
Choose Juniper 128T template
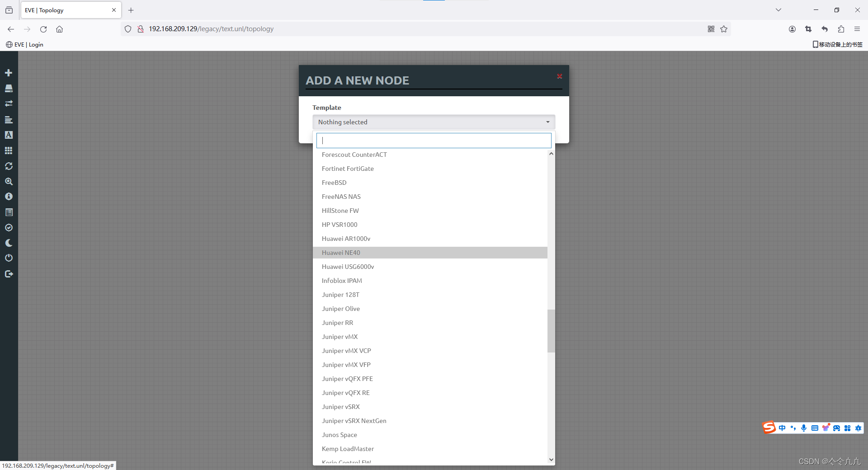pyautogui.click(x=430, y=295)
